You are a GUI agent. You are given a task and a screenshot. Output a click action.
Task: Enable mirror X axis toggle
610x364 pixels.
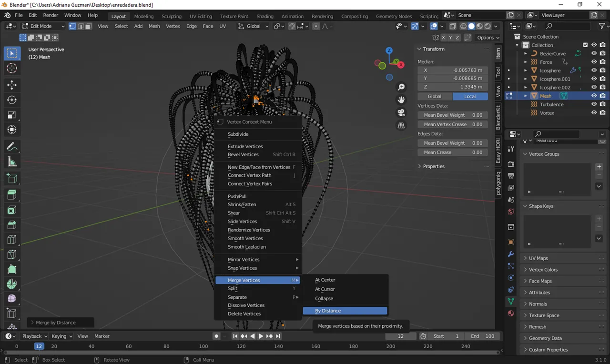point(443,38)
